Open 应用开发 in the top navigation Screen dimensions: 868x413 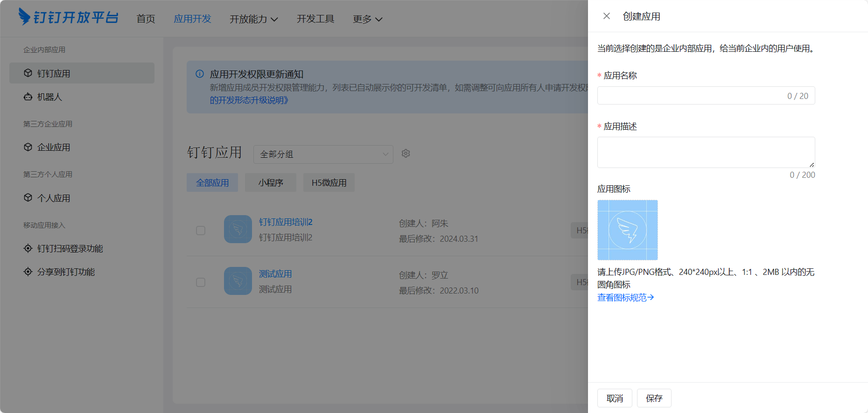(x=192, y=19)
